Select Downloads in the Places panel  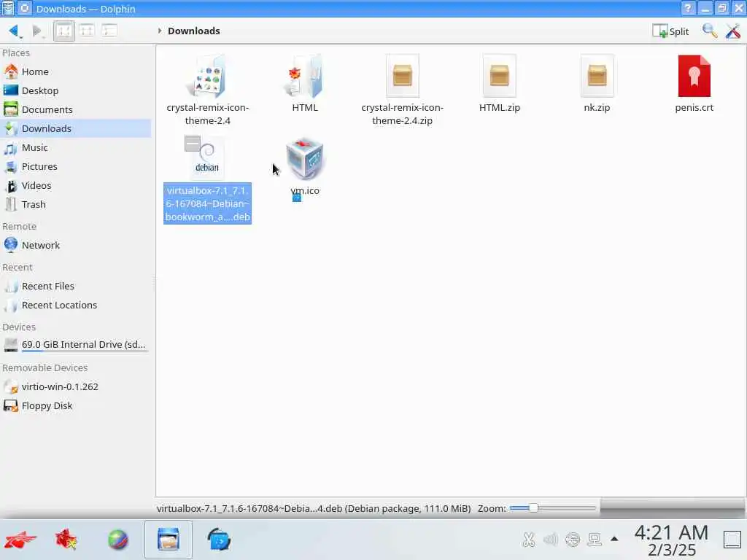coord(76,128)
